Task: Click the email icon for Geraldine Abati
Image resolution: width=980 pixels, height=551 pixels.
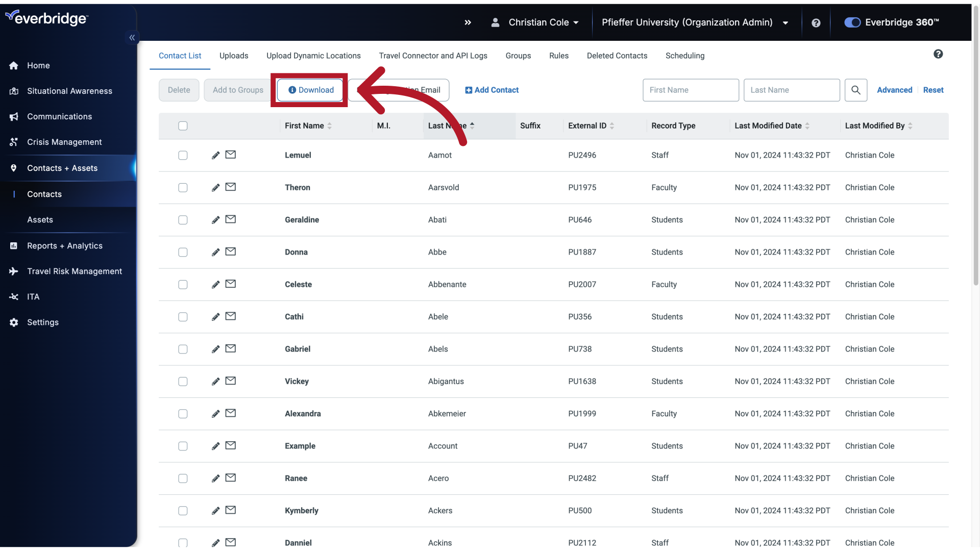Action: (x=230, y=219)
